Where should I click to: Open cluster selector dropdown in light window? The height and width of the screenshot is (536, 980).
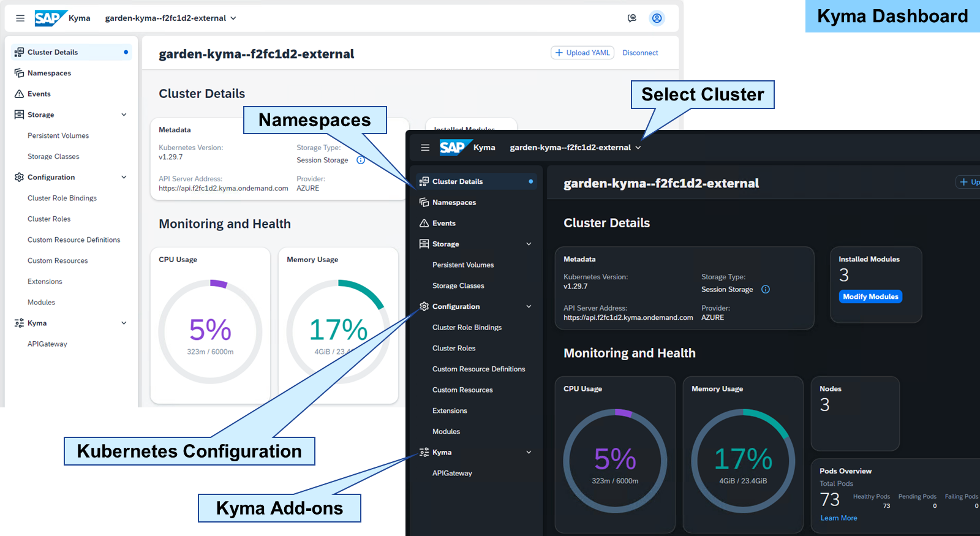point(170,18)
